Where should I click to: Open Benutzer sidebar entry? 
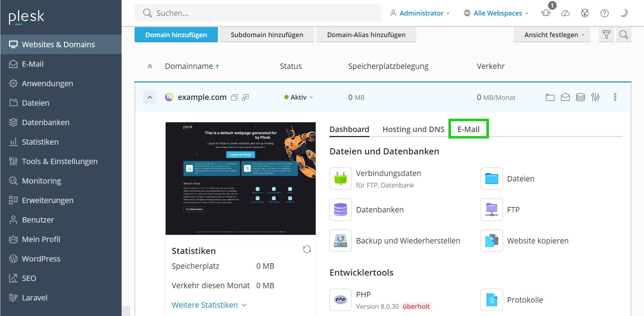point(61,220)
